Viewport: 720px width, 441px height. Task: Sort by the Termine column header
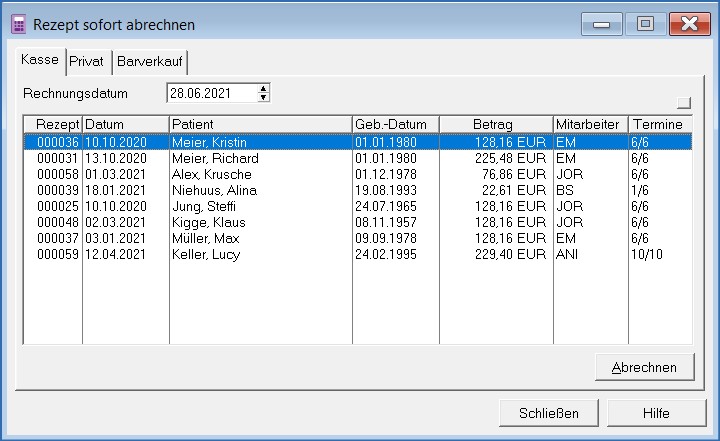pos(660,124)
